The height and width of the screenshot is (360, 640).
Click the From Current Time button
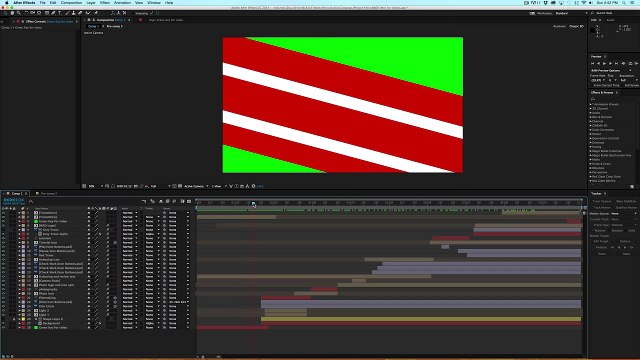607,85
